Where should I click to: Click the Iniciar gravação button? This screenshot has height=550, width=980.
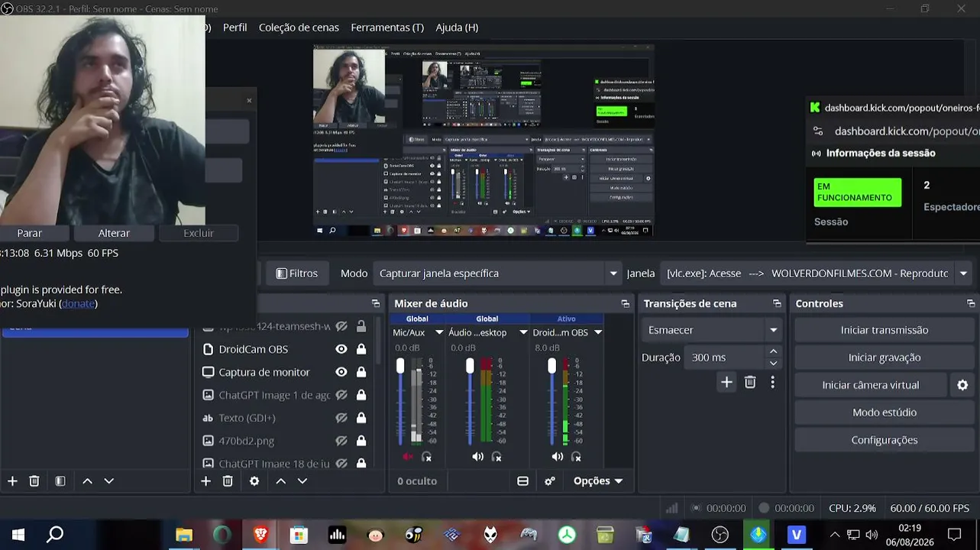pos(885,357)
